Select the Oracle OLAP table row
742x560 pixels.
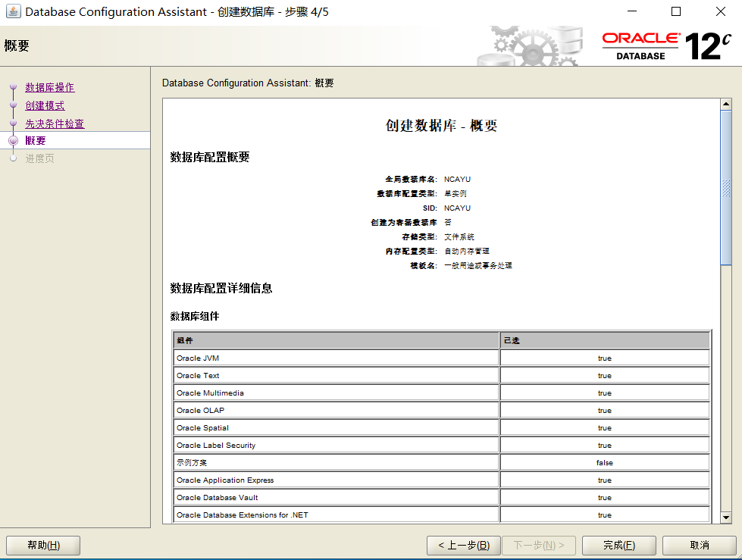442,411
